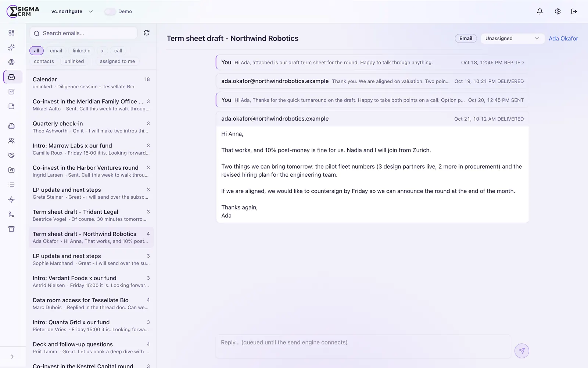Filter by 'unlinked' chip

pos(74,61)
